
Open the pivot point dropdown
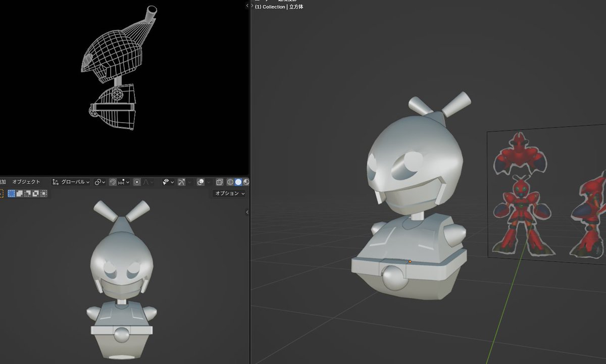[x=99, y=182]
